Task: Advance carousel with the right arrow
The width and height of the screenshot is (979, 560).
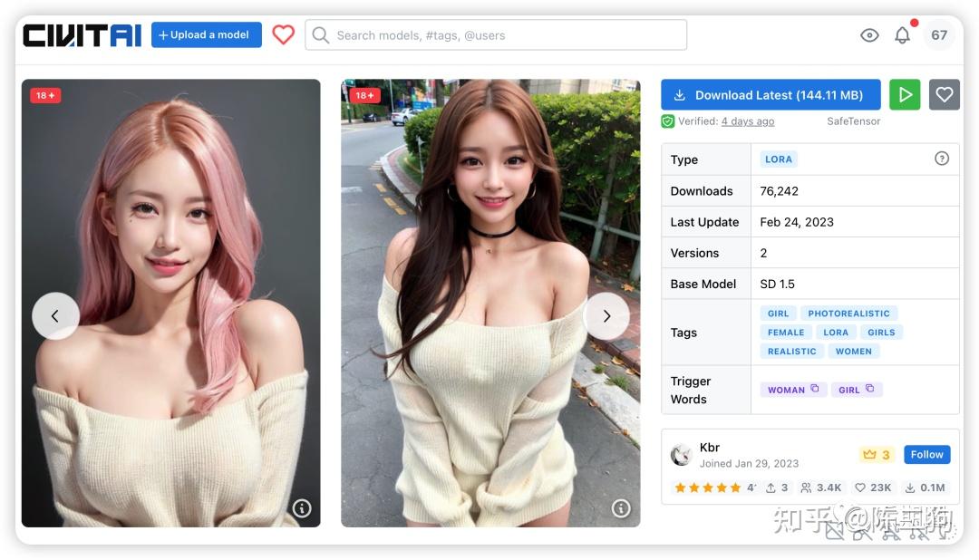Action: pos(606,315)
